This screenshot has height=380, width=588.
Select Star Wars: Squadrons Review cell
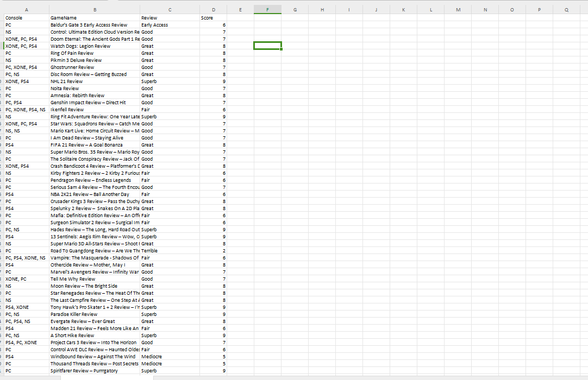click(95, 124)
